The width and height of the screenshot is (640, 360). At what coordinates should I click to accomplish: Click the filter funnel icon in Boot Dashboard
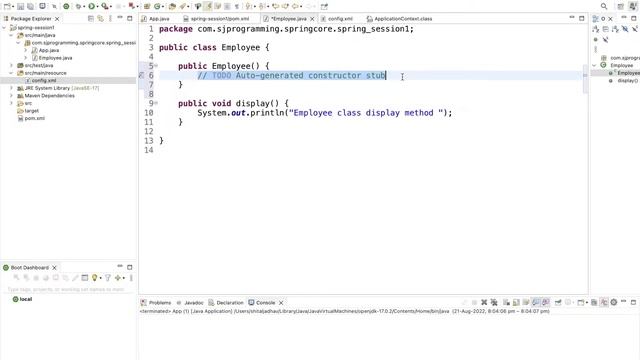click(x=108, y=278)
